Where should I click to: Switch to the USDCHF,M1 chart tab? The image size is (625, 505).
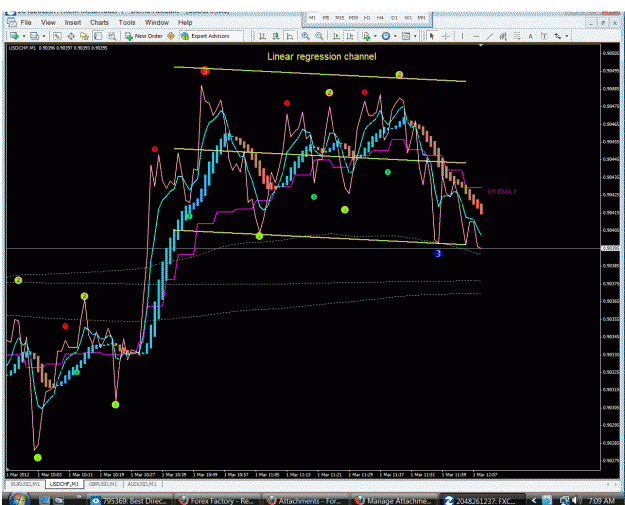[x=64, y=484]
